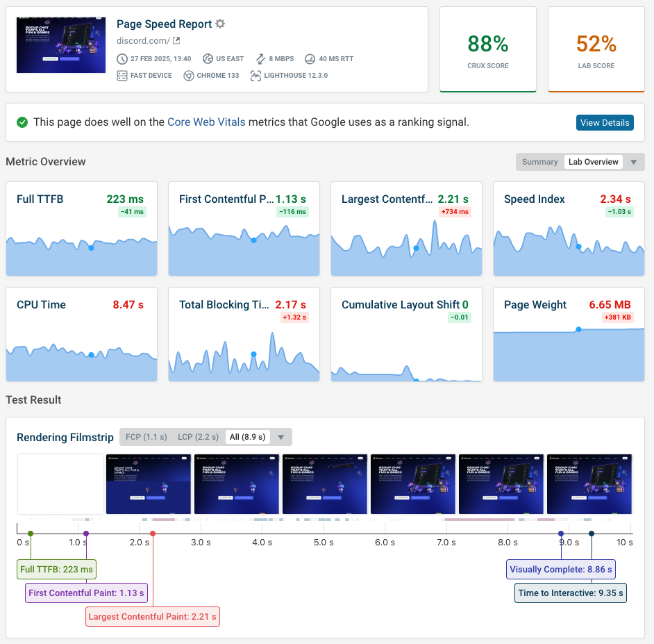Open the external link icon beside discord.com/
The image size is (654, 644).
(176, 40)
